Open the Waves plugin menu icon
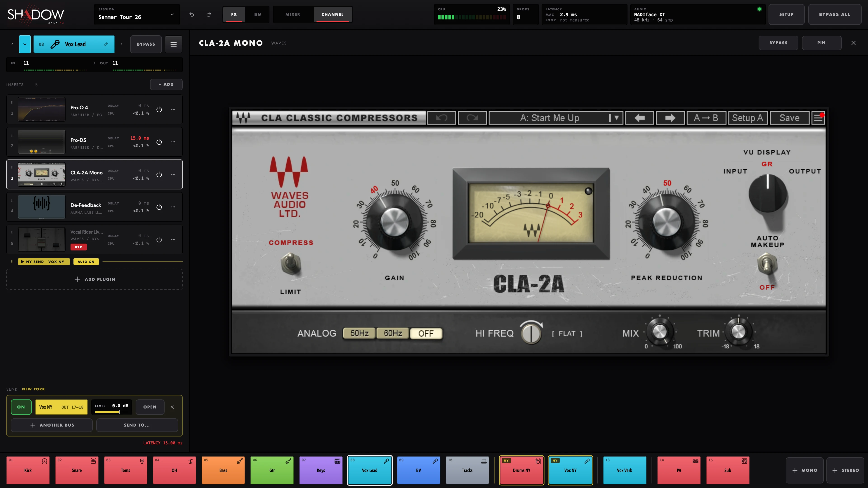 point(818,118)
